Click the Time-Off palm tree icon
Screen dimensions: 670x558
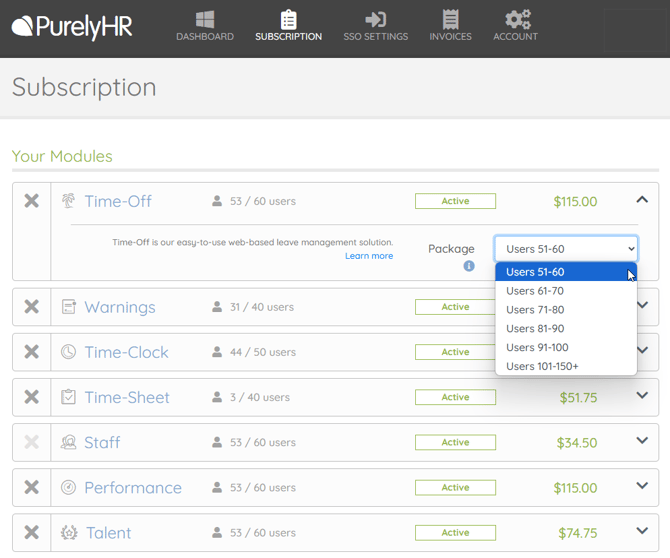click(68, 200)
